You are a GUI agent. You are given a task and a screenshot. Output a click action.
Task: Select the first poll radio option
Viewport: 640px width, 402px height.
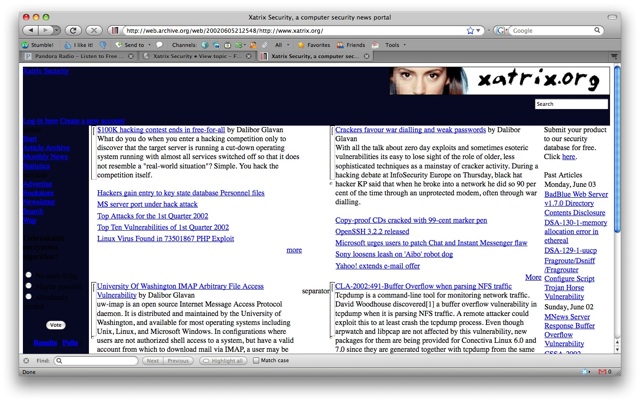[29, 275]
